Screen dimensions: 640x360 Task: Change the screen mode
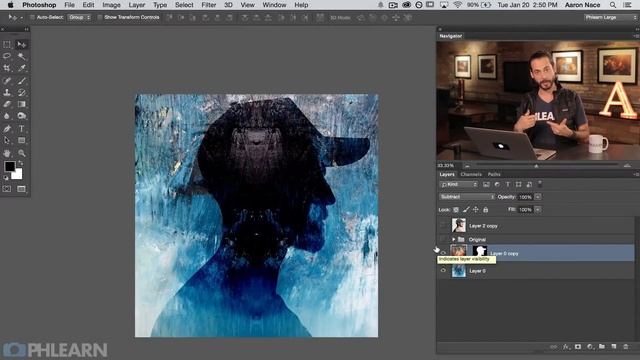coord(22,189)
